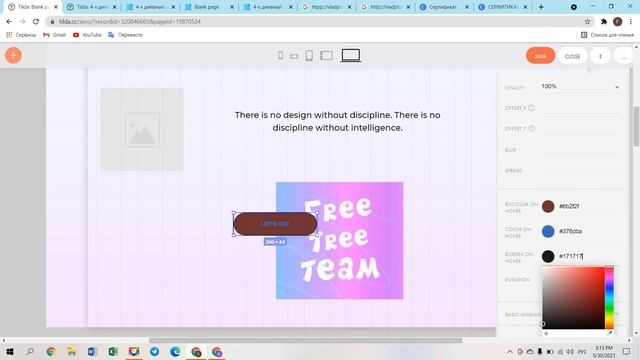Open the Windows Start menu
Image resolution: width=640 pixels, height=360 pixels.
[10, 351]
